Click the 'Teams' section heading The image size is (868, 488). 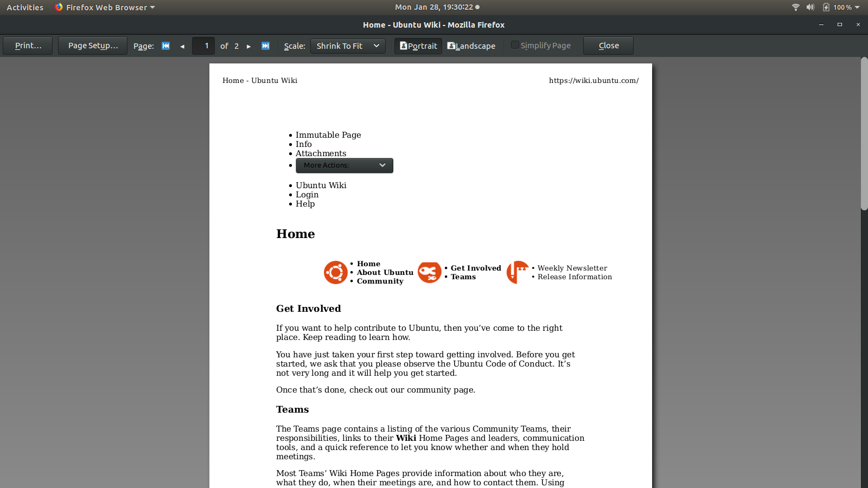(x=292, y=409)
